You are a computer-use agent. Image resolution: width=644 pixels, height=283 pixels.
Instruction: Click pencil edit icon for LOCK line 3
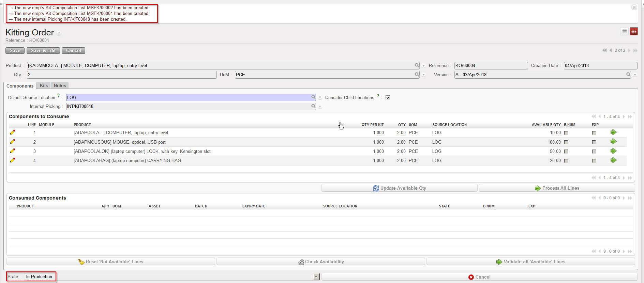tap(13, 151)
